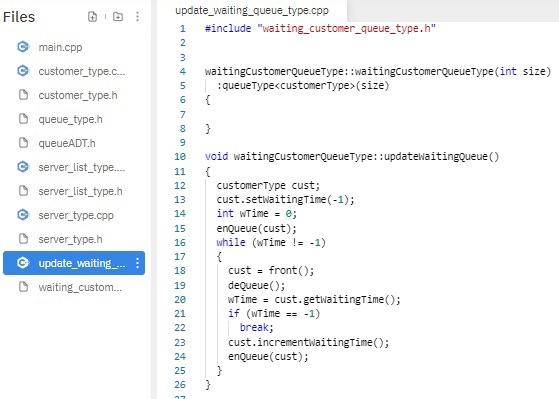
Task: Click the Files panel heading
Action: click(19, 17)
